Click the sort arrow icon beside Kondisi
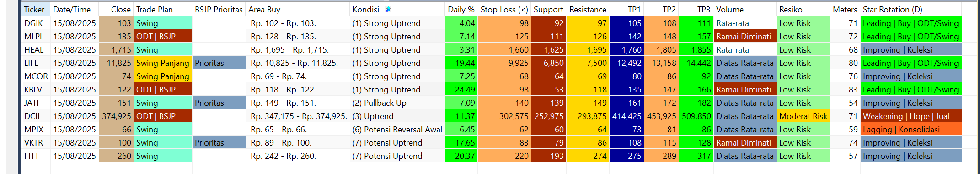The width and height of the screenshot is (980, 174). click(388, 9)
